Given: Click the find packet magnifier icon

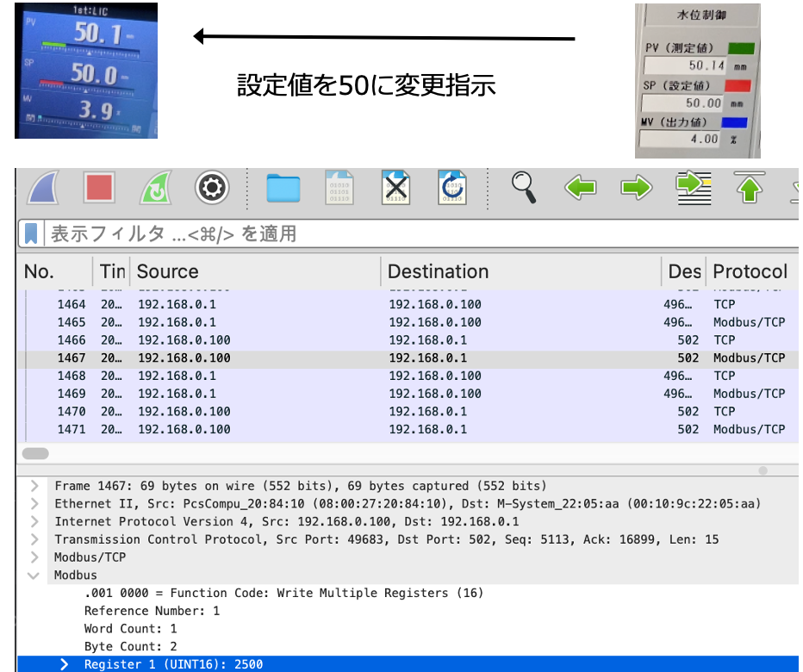Looking at the screenshot, I should (524, 187).
